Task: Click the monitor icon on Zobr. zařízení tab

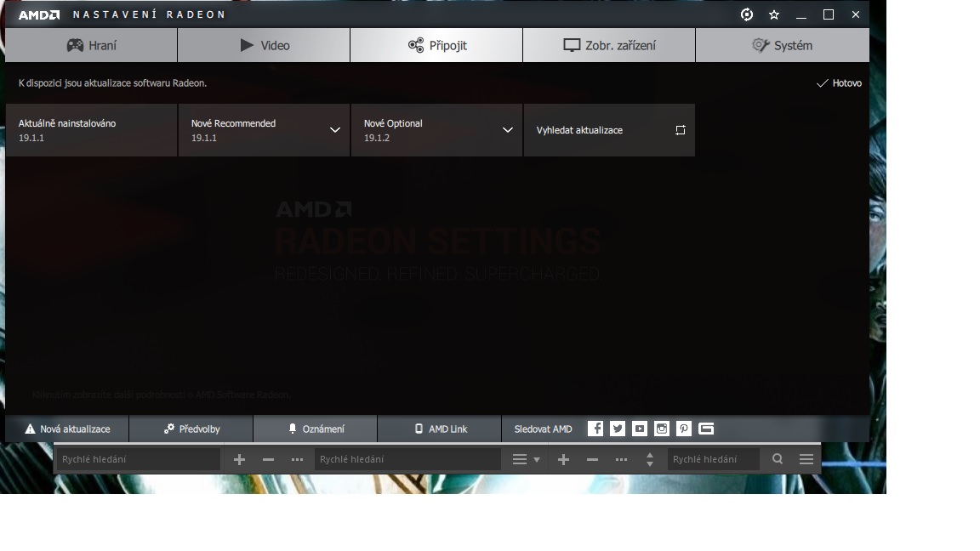Action: pos(572,45)
